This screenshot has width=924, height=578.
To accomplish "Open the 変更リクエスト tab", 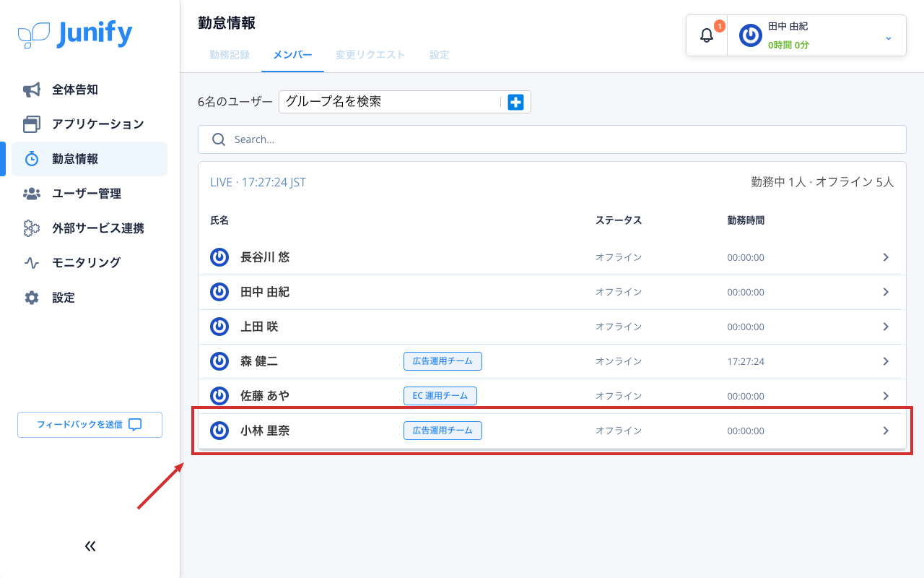I will [370, 55].
